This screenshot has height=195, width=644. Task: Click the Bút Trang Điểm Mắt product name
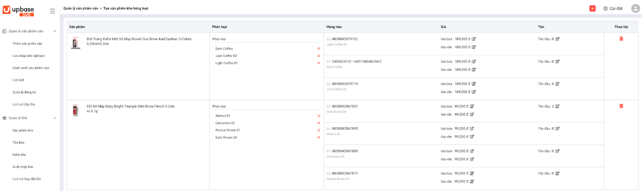pyautogui.click(x=139, y=41)
